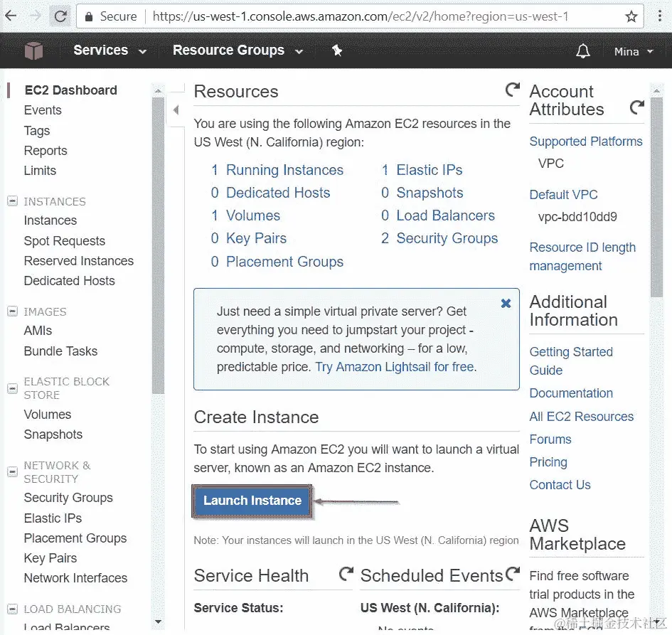This screenshot has width=672, height=635.
Task: Collapse the INSTANCES sidebar section
Action: coord(12,201)
